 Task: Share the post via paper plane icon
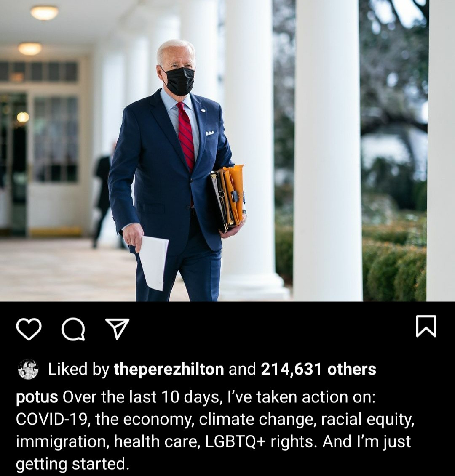click(x=117, y=328)
